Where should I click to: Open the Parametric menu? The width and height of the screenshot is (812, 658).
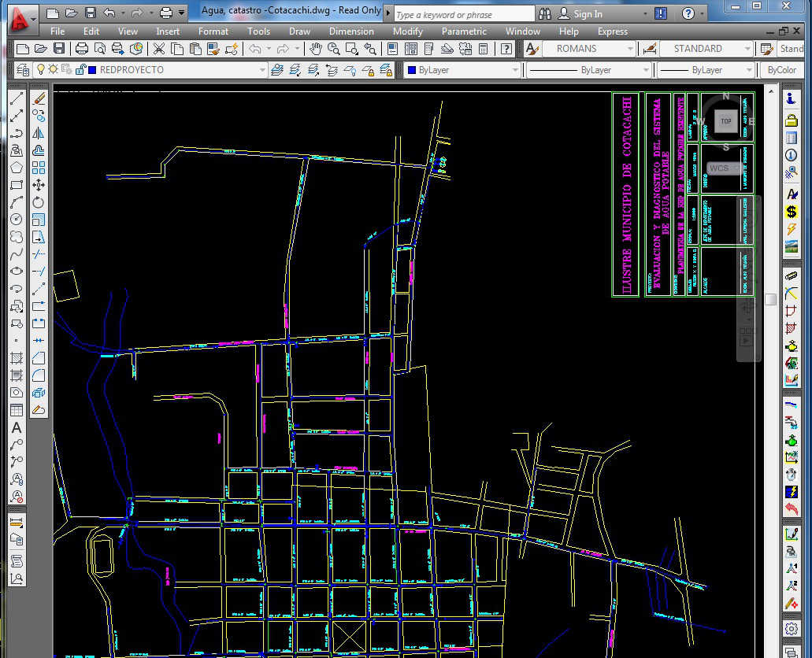464,31
